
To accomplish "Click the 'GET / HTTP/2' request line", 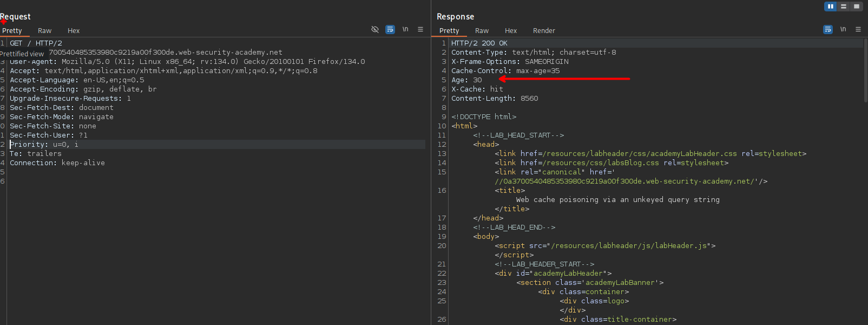I will tap(36, 43).
